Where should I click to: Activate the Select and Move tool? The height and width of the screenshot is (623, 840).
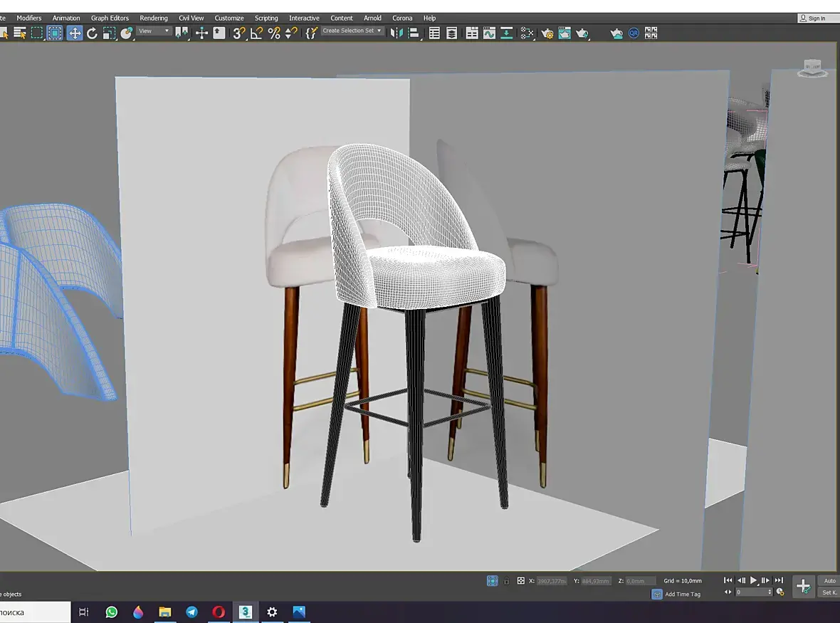(x=75, y=33)
